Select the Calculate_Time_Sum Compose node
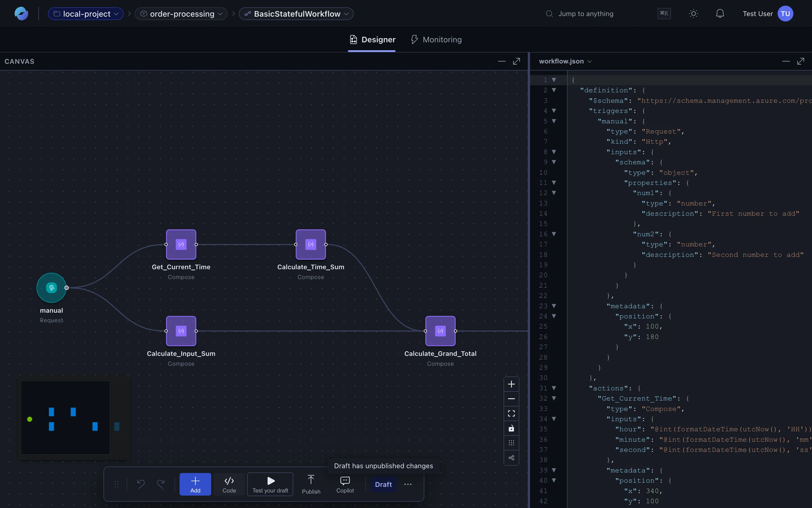Viewport: 812px width, 508px height. (311, 244)
